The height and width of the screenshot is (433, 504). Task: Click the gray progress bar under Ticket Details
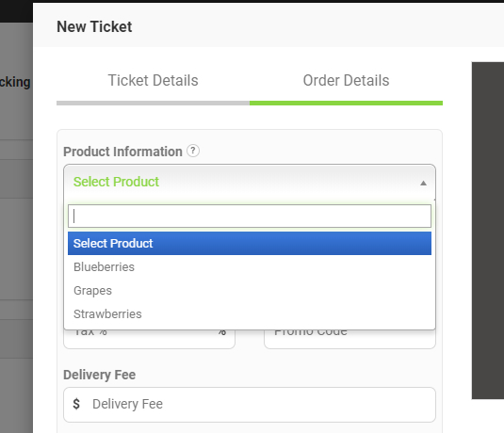click(x=153, y=104)
